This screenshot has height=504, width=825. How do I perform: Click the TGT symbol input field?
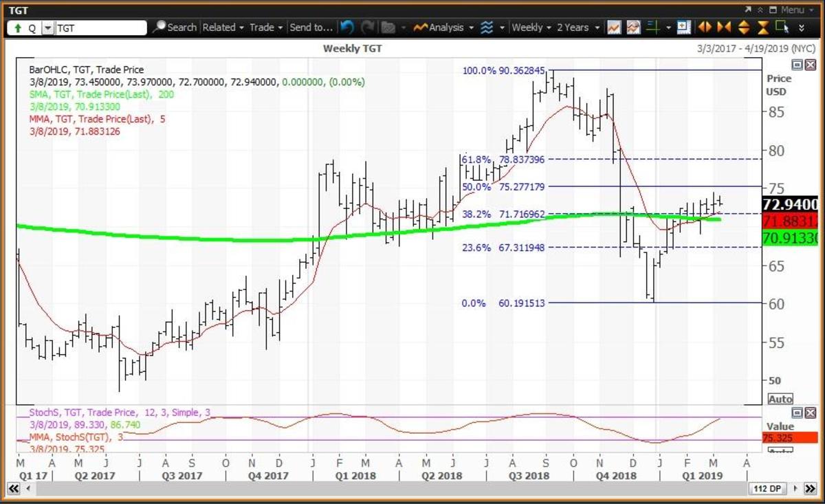point(100,28)
